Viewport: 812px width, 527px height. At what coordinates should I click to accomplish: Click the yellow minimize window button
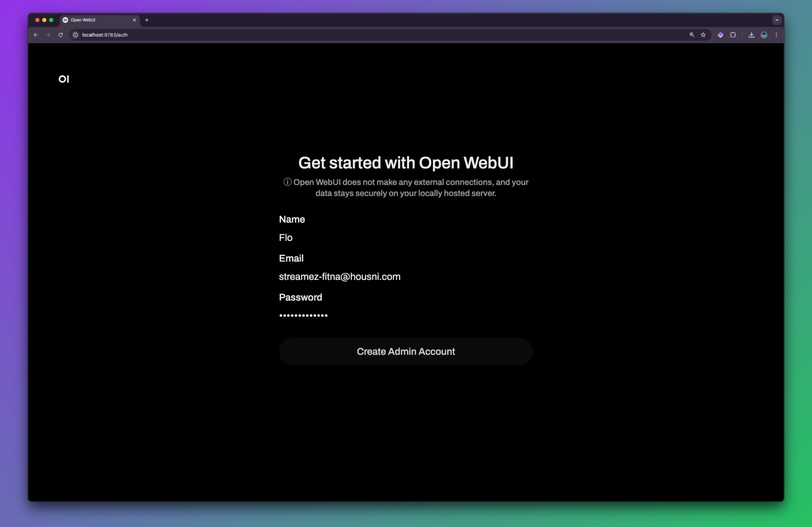(x=44, y=20)
